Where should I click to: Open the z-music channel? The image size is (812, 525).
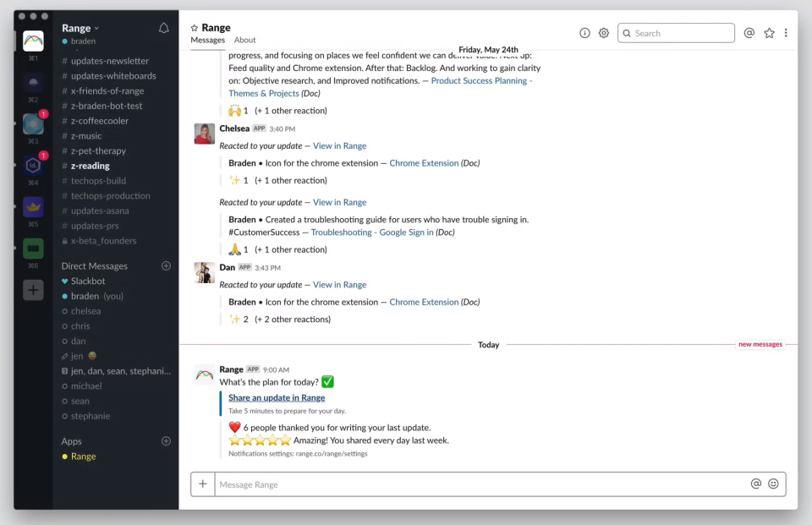[86, 135]
